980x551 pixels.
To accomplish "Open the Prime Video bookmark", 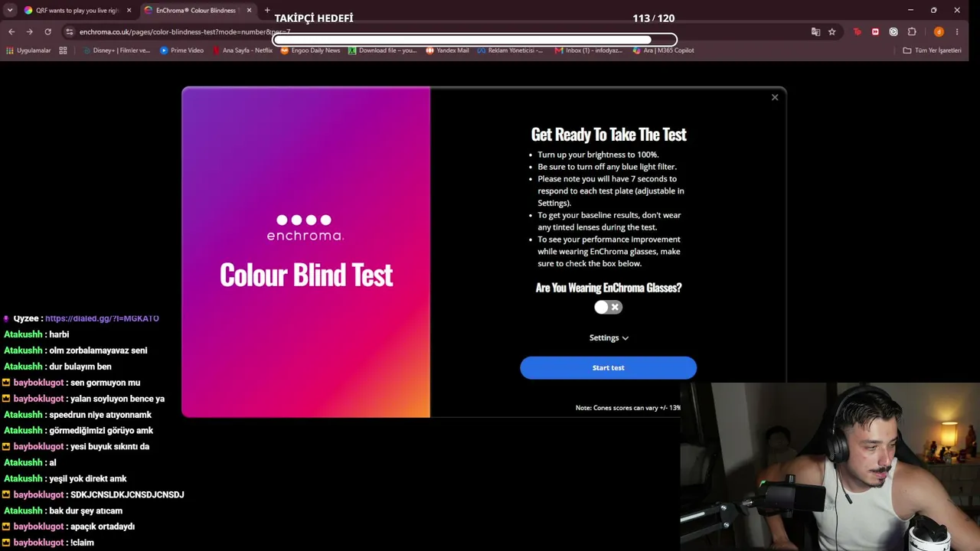I will (182, 51).
